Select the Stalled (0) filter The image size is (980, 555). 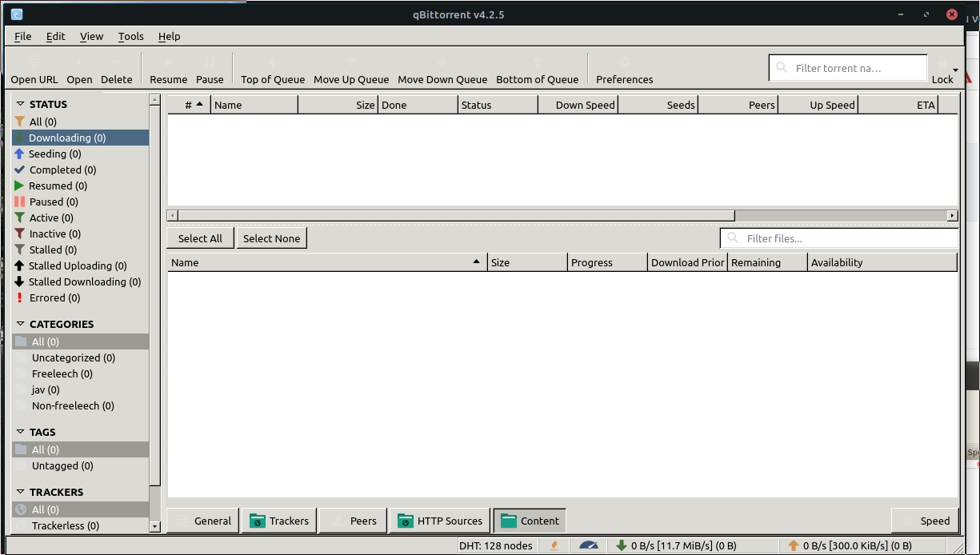tap(80, 250)
